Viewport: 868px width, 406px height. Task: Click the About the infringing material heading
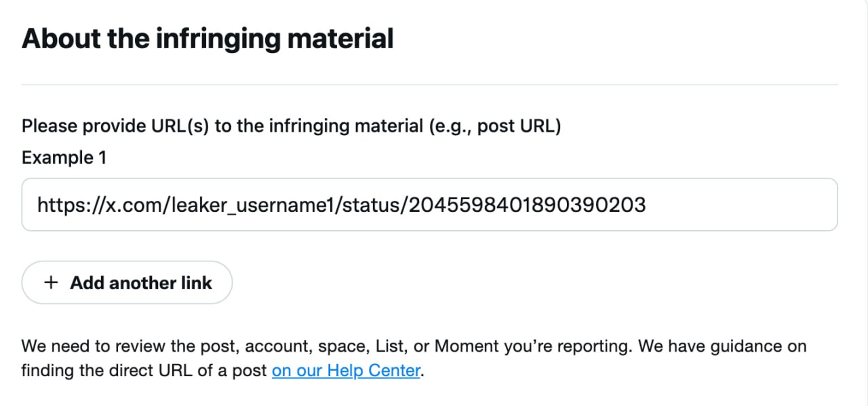click(208, 38)
